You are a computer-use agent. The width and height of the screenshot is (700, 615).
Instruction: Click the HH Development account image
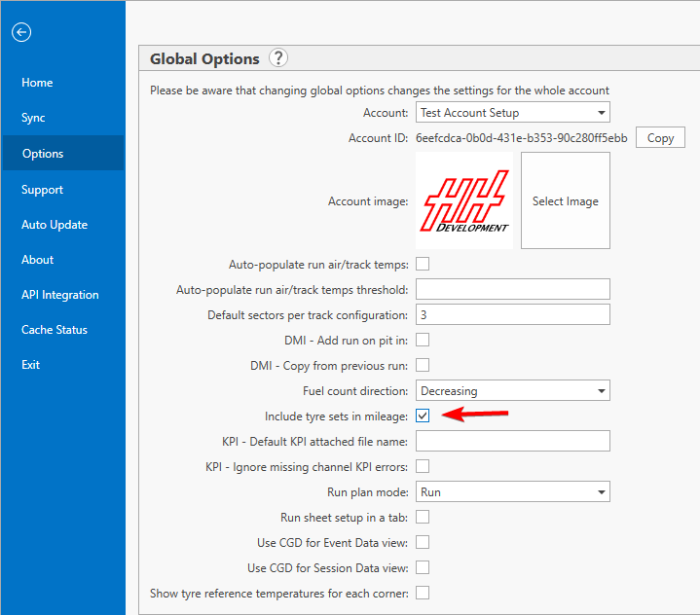(464, 200)
